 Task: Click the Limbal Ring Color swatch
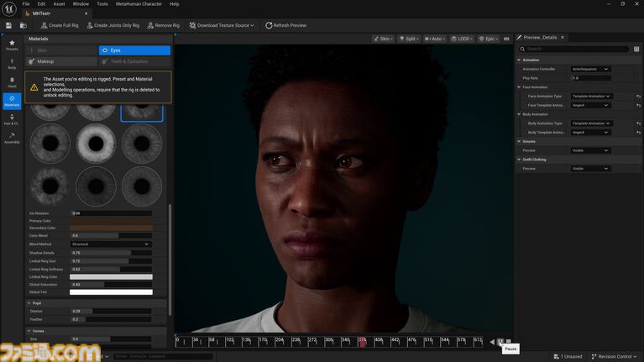111,277
